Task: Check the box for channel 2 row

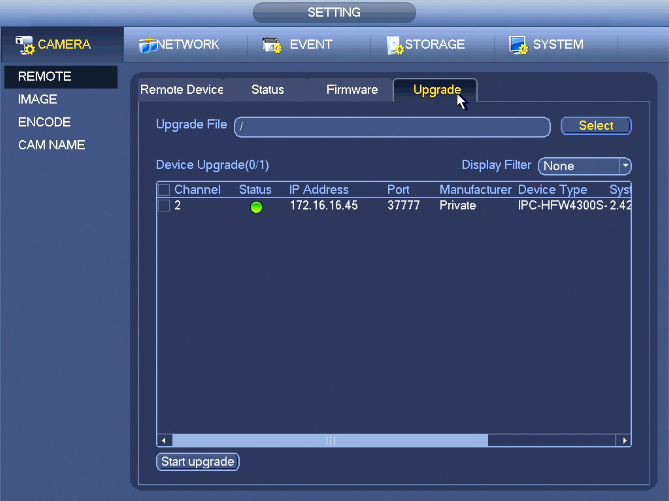Action: (x=164, y=206)
